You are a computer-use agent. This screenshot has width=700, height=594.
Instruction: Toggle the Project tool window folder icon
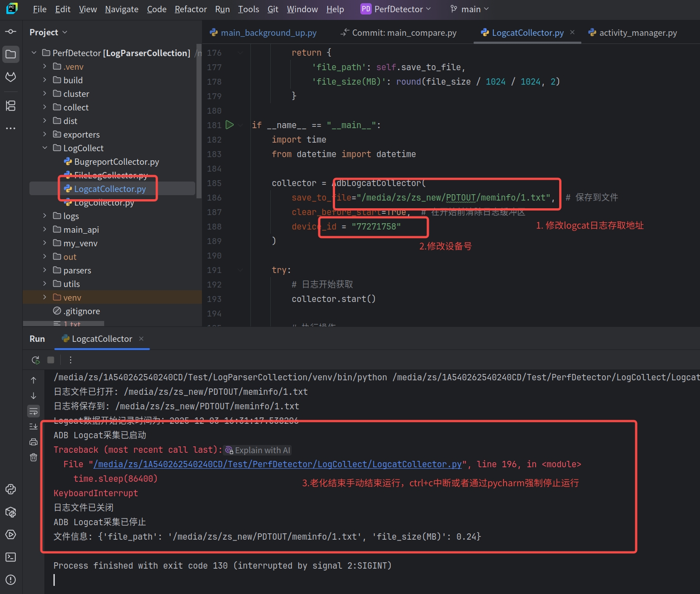(11, 54)
